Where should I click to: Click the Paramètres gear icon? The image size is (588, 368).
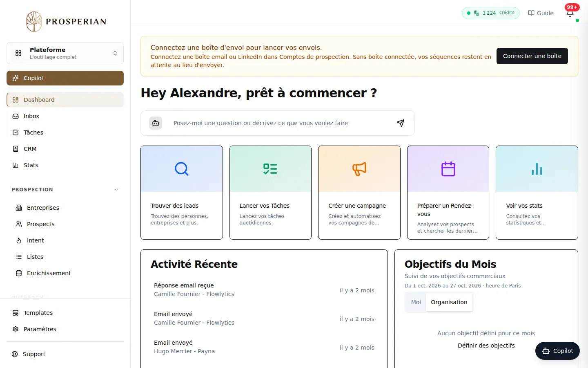pyautogui.click(x=16, y=329)
